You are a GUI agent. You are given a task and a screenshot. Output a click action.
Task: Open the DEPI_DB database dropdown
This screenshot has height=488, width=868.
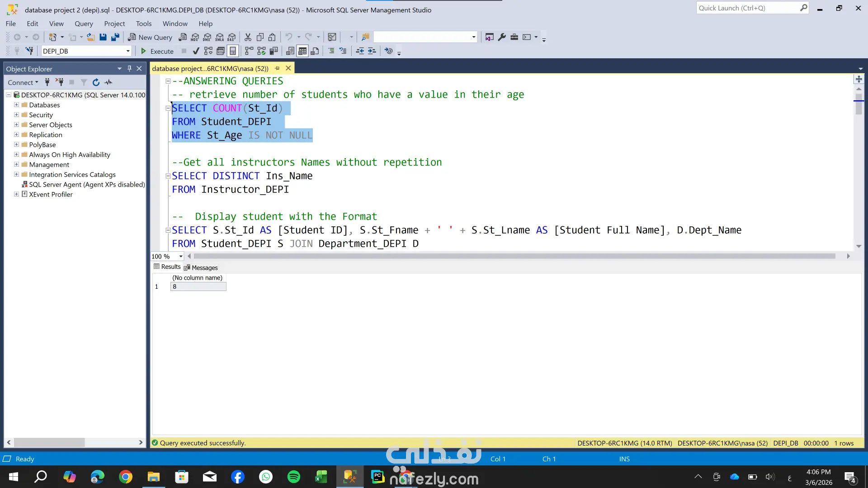pos(128,51)
